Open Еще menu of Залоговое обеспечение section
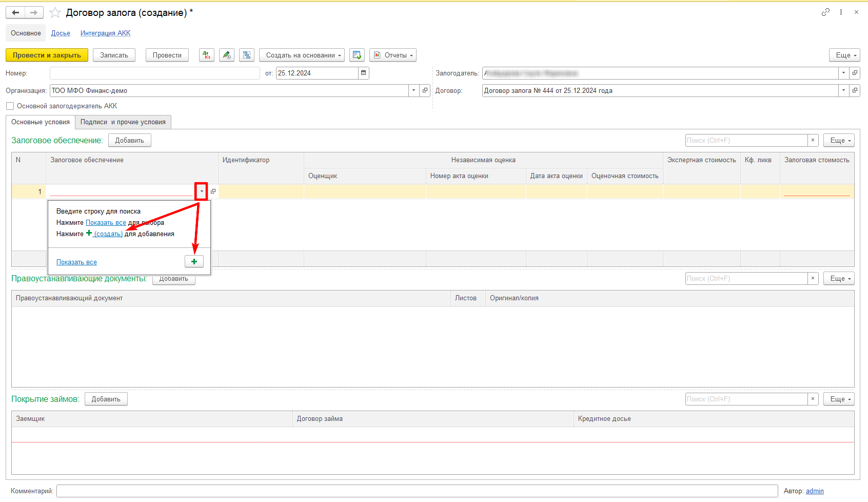The height and width of the screenshot is (502, 868). click(x=839, y=140)
